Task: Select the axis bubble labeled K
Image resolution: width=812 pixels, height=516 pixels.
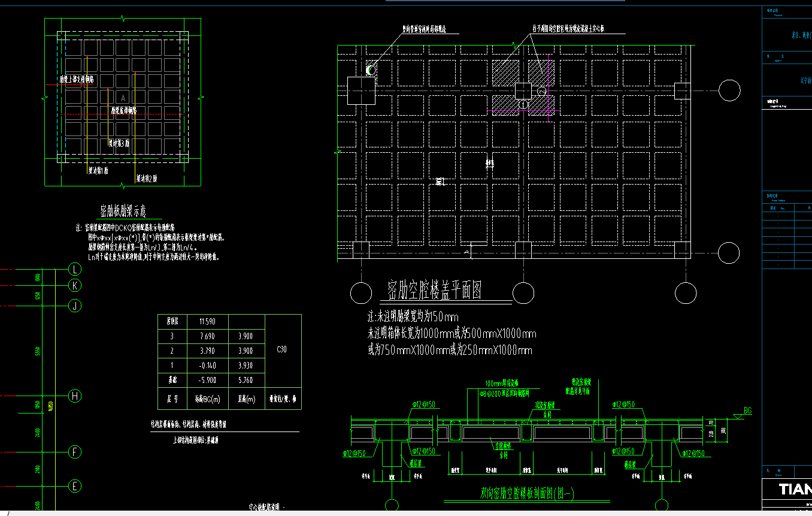Action: 75,285
